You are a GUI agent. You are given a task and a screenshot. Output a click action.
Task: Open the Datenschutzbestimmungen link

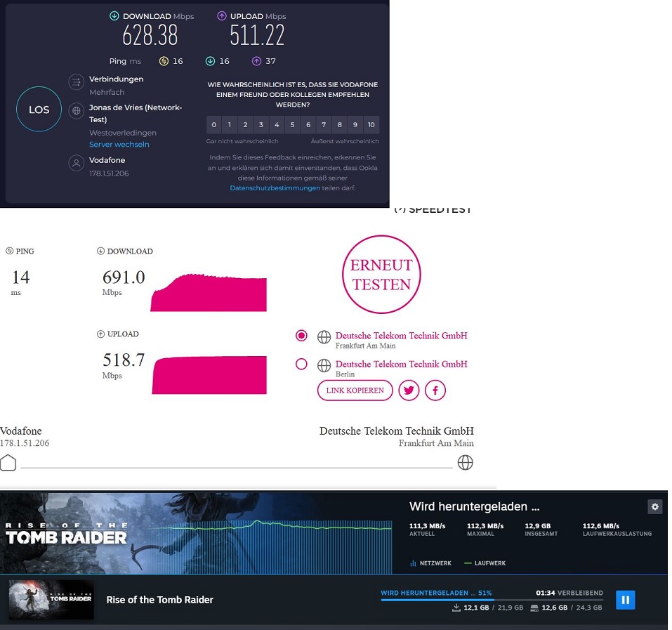275,188
